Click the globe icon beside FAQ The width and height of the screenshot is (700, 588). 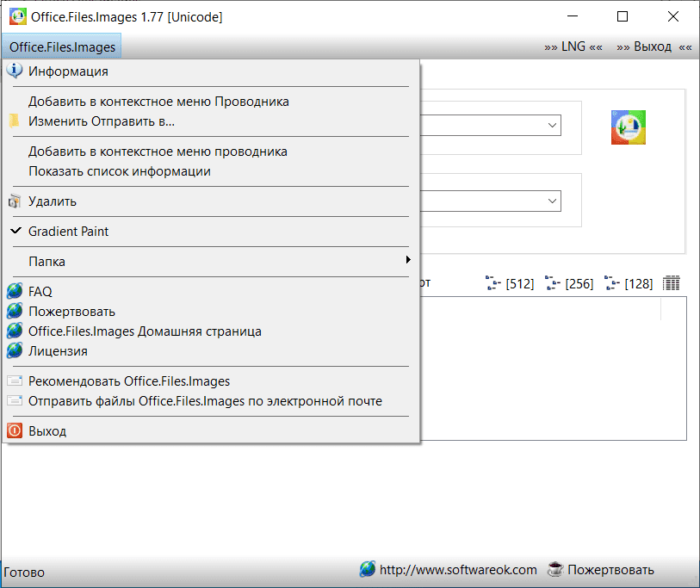tap(15, 291)
